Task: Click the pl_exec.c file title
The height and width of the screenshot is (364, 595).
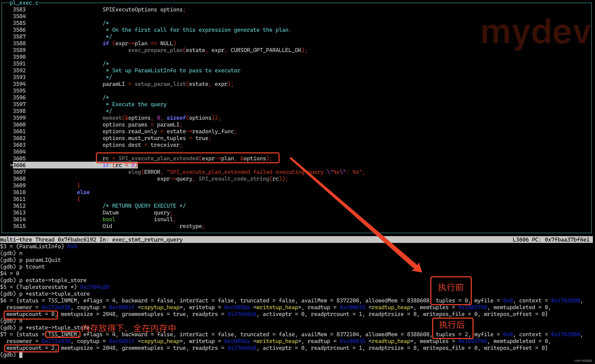Action: point(24,3)
